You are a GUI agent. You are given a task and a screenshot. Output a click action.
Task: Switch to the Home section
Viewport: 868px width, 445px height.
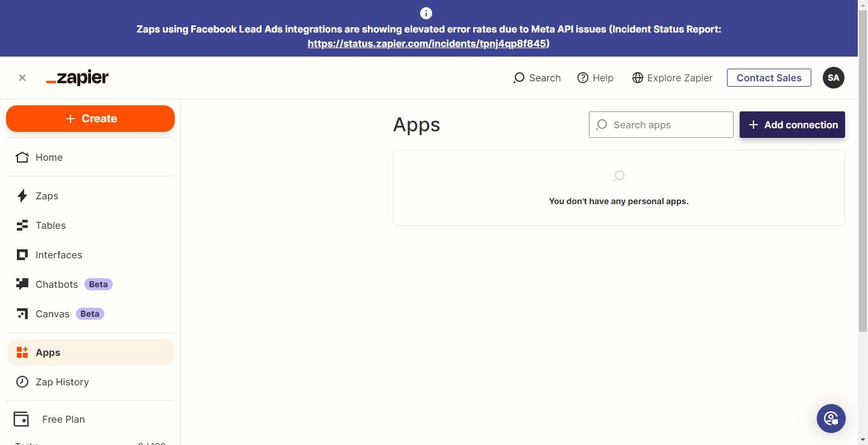(x=49, y=157)
